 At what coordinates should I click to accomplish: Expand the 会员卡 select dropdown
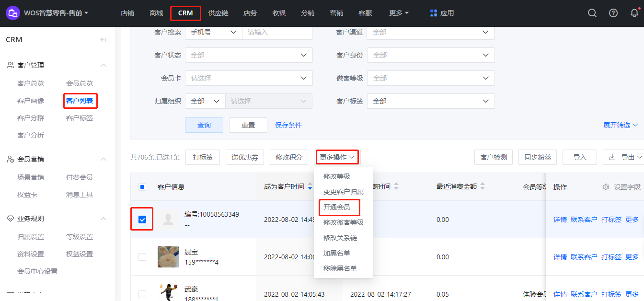coord(249,78)
